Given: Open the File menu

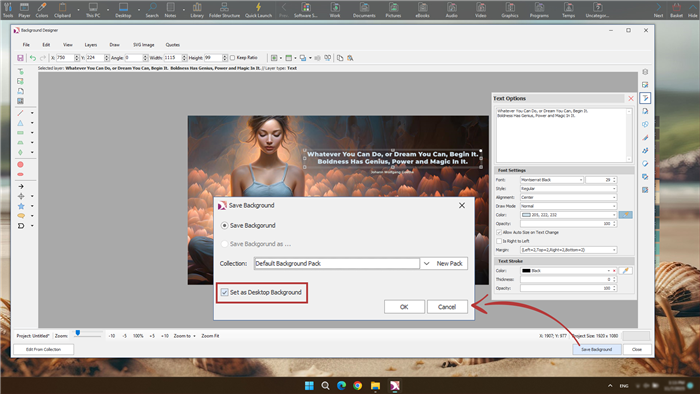Looking at the screenshot, I should coord(26,45).
